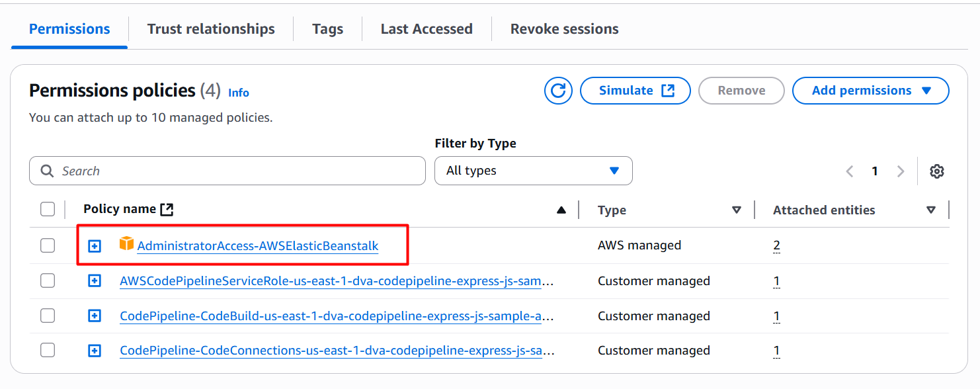The height and width of the screenshot is (389, 980).
Task: Go to next page with right chevron
Action: (900, 171)
